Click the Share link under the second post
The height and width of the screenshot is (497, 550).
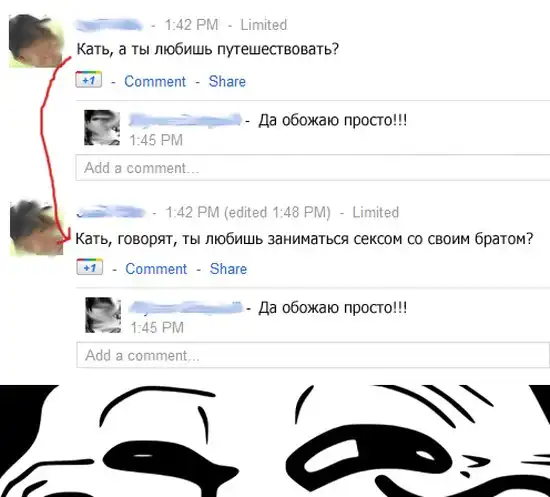228,269
